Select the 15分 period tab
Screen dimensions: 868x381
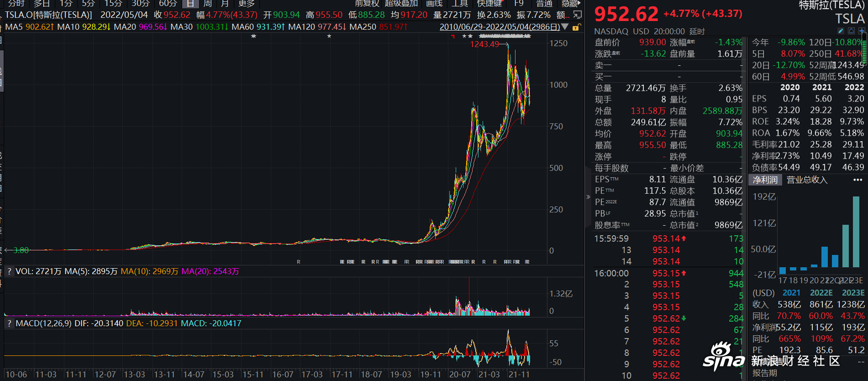[113, 3]
